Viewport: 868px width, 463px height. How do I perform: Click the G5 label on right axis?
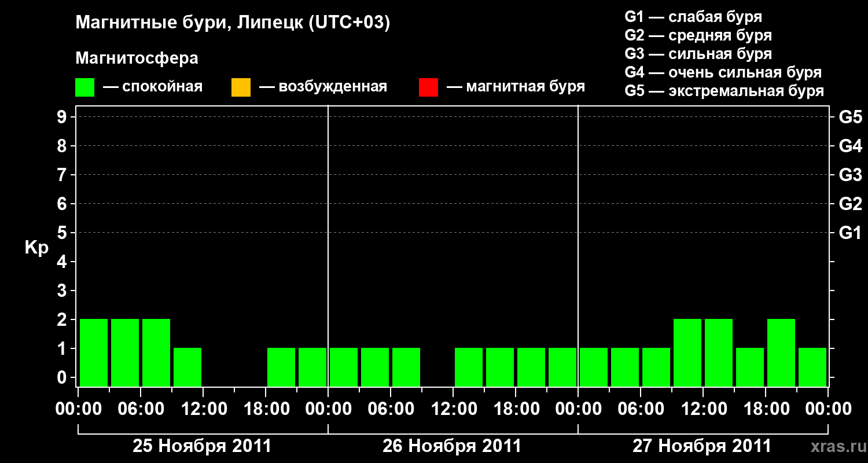click(x=850, y=117)
